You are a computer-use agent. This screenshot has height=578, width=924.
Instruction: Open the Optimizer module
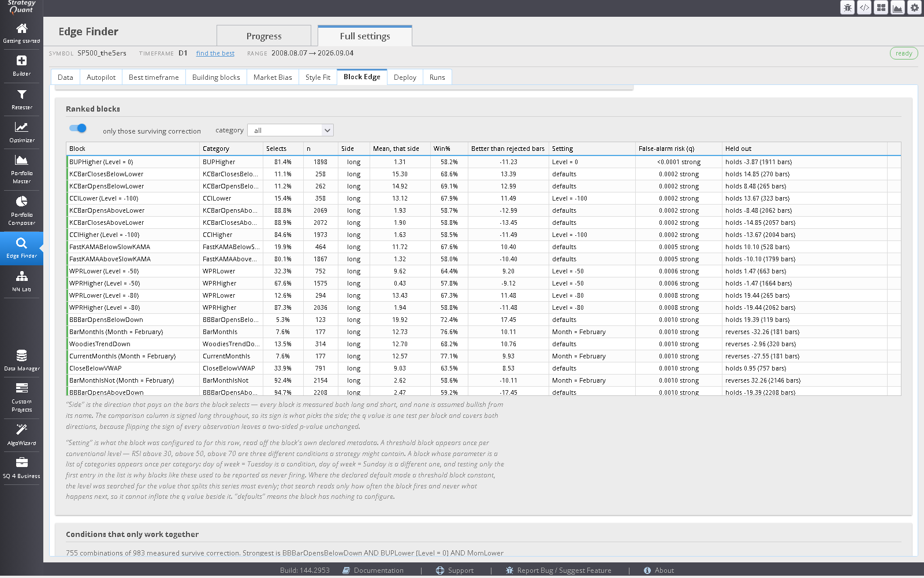21,132
